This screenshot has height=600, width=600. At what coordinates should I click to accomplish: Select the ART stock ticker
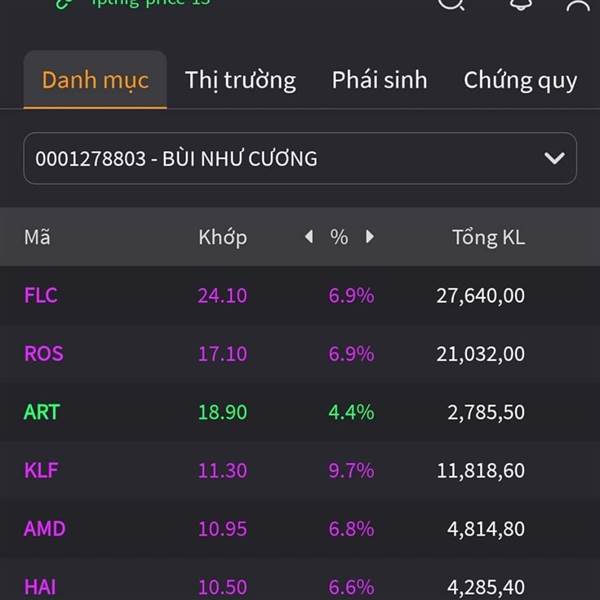[42, 412]
